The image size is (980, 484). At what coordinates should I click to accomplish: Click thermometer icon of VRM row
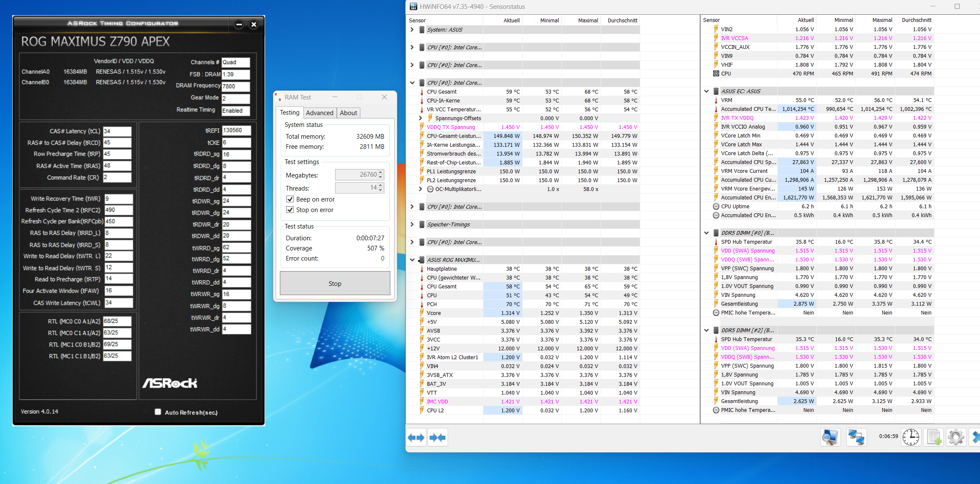(x=716, y=100)
